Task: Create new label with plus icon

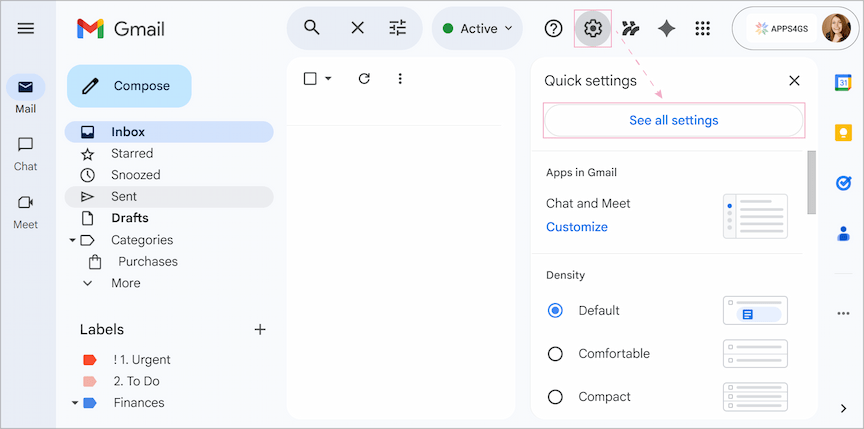Action: (260, 329)
